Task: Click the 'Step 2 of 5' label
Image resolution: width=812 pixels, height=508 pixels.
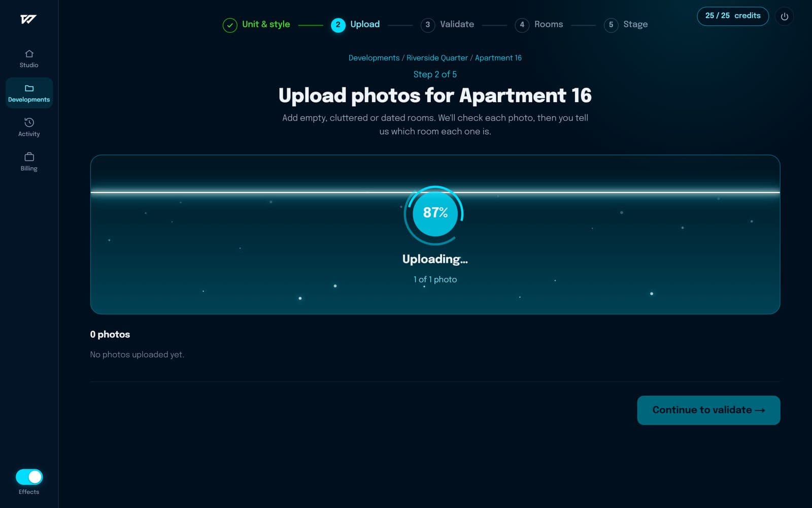Action: [435, 74]
